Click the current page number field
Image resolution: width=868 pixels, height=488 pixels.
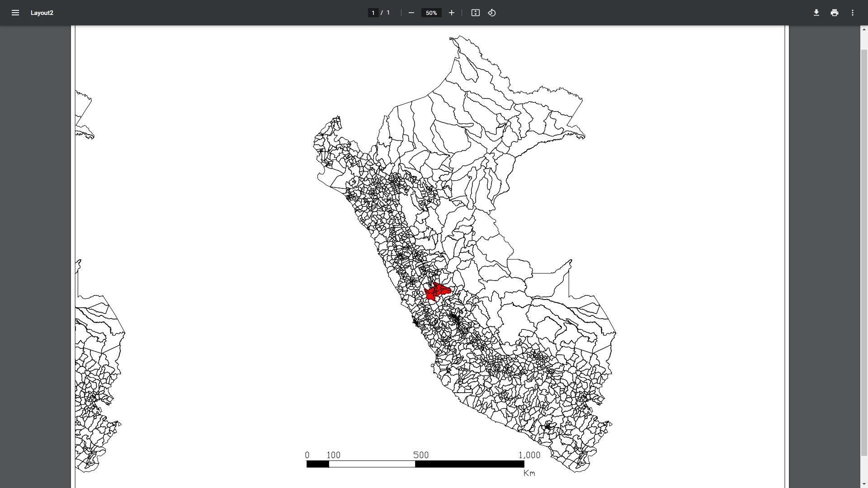tap(373, 13)
